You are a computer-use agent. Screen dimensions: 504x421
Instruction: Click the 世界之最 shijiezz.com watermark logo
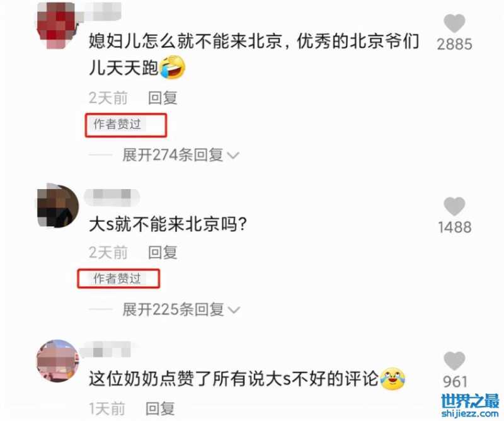470,406
